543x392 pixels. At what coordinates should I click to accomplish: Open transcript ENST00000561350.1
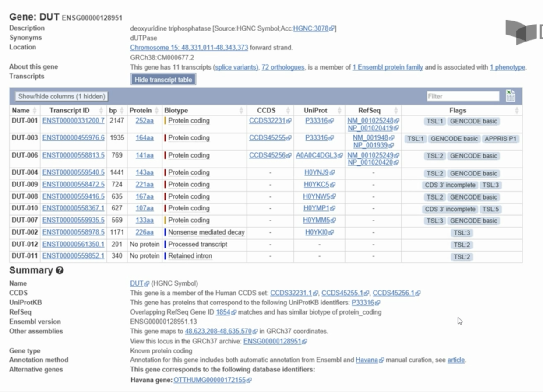[x=74, y=244]
